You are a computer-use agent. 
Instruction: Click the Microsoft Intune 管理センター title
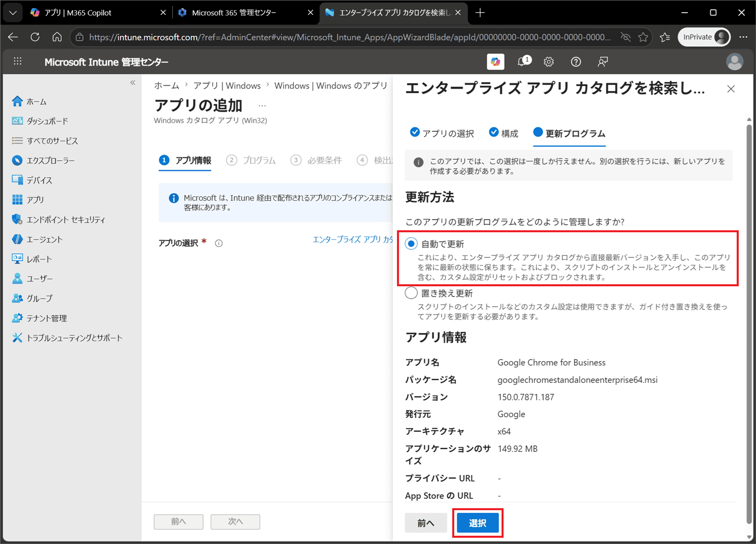point(106,62)
